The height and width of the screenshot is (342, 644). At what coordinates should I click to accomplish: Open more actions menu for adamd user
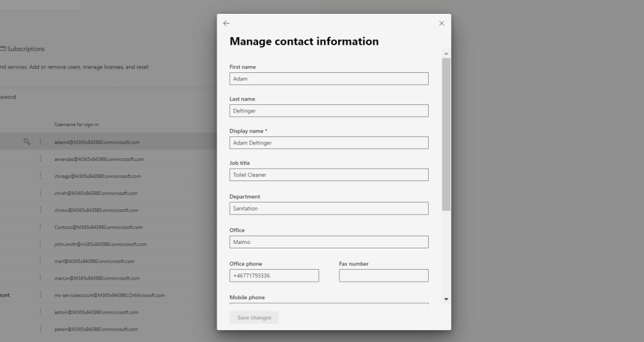click(40, 142)
